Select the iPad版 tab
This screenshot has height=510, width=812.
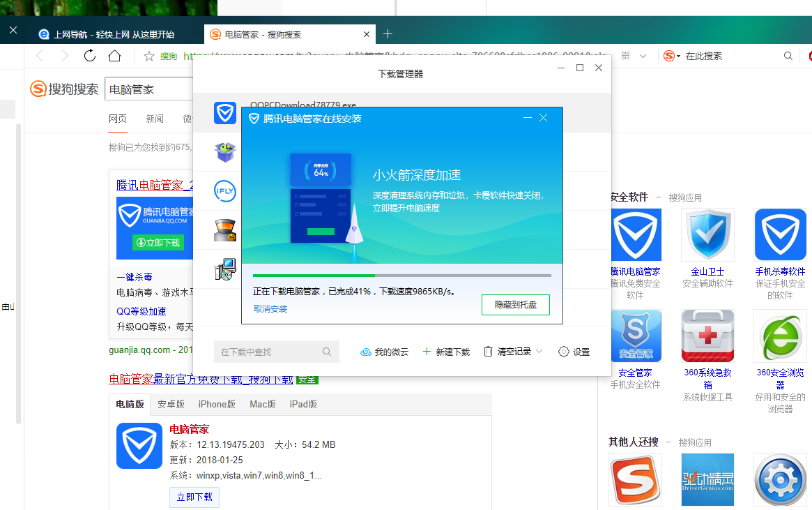click(303, 404)
